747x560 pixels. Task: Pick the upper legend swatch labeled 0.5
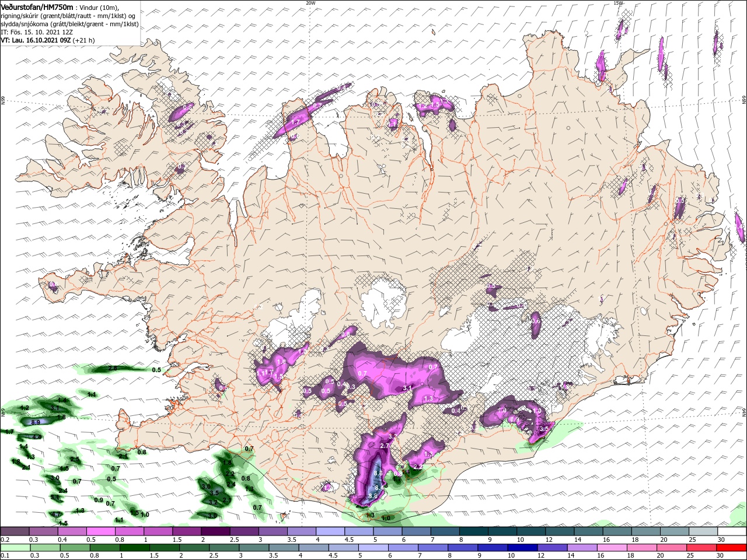tap(100, 531)
